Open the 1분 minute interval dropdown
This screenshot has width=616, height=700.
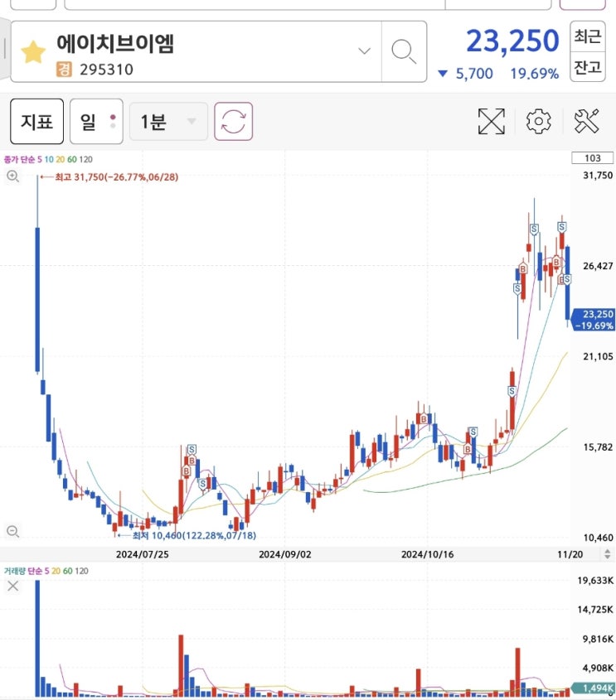[168, 122]
